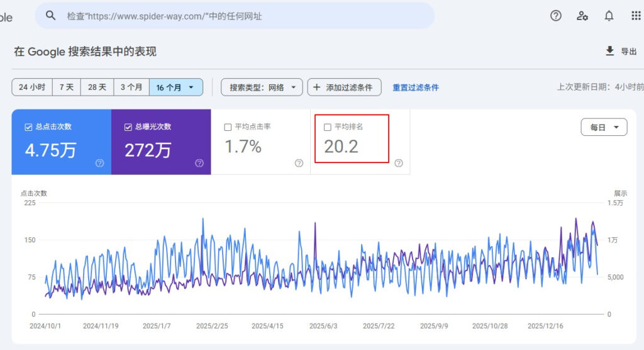This screenshot has width=644, height=350.
Task: Open the 每日 granularity dropdown
Action: click(604, 127)
